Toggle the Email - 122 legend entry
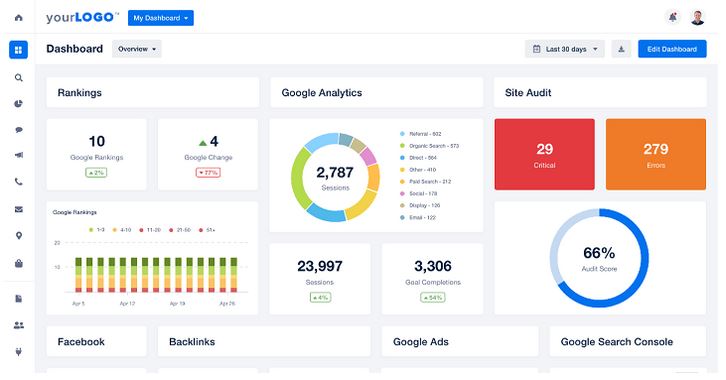This screenshot has width=726, height=380. (x=418, y=217)
